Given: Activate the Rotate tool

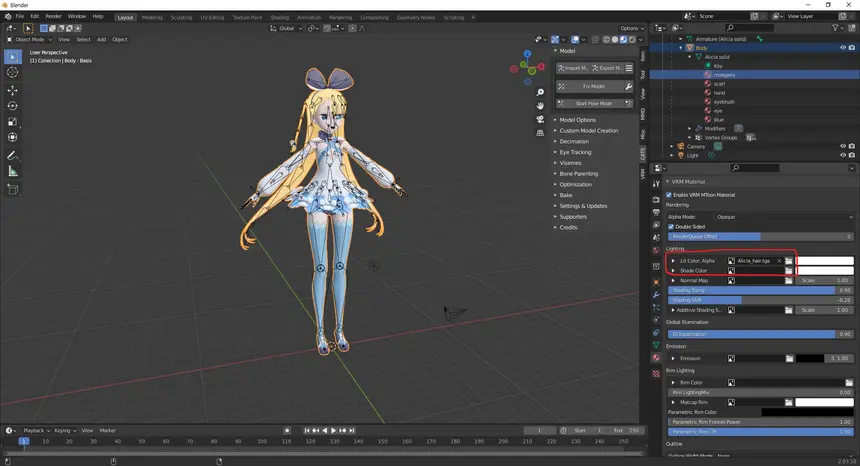Looking at the screenshot, I should (x=13, y=106).
